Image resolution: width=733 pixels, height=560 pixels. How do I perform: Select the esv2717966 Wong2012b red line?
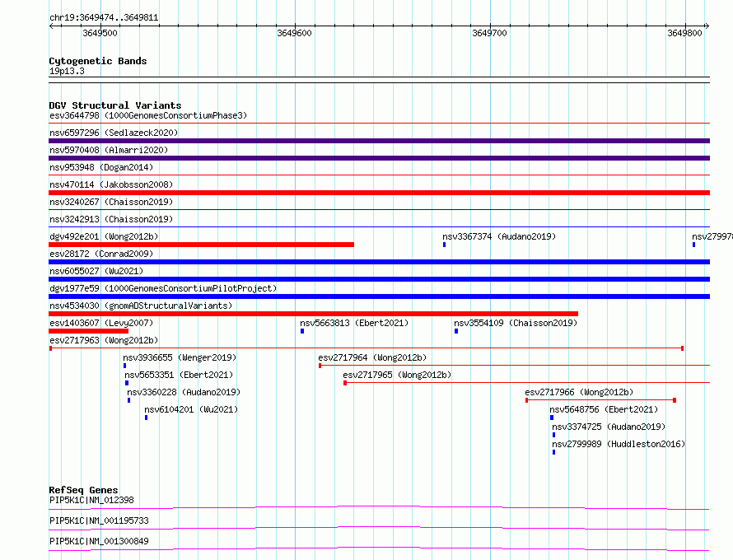[600, 400]
